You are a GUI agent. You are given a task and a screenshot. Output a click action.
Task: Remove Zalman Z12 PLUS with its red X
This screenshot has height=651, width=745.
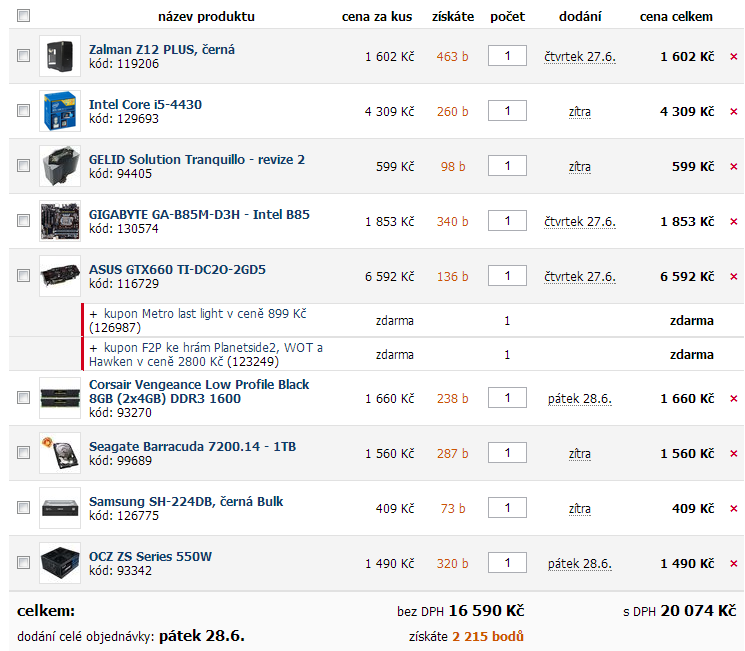point(734,57)
